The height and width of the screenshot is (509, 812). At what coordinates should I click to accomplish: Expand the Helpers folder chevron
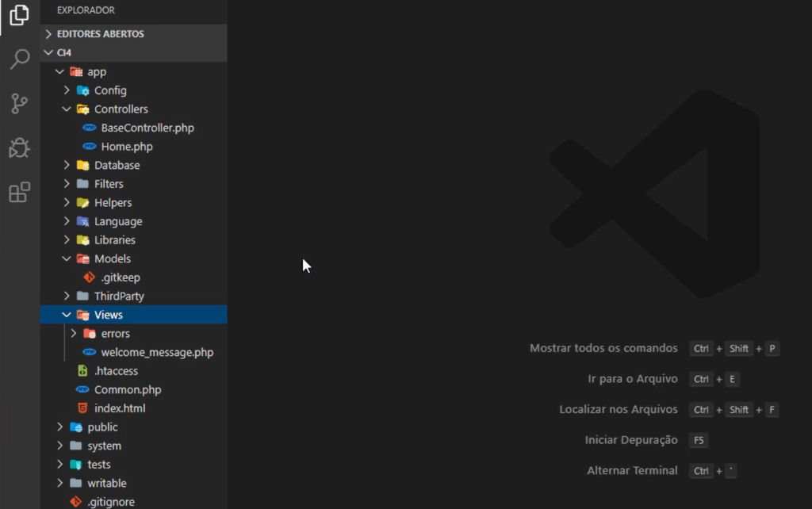pyautogui.click(x=67, y=202)
